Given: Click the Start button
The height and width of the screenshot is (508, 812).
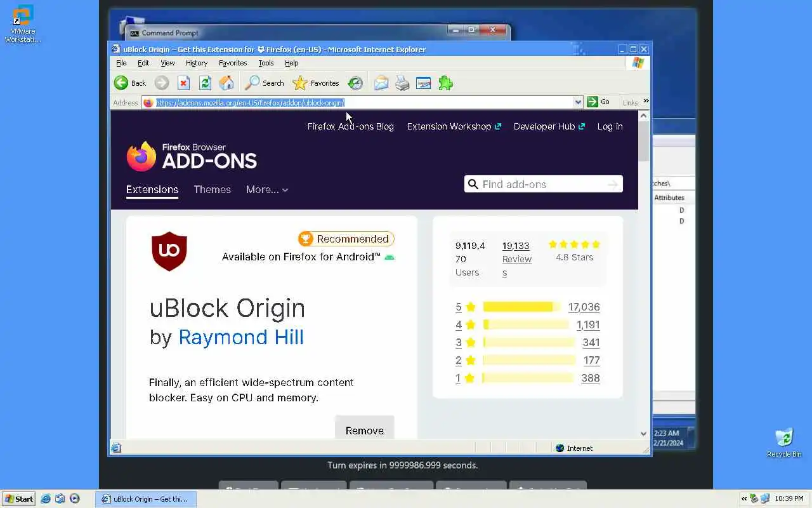Looking at the screenshot, I should click(18, 498).
